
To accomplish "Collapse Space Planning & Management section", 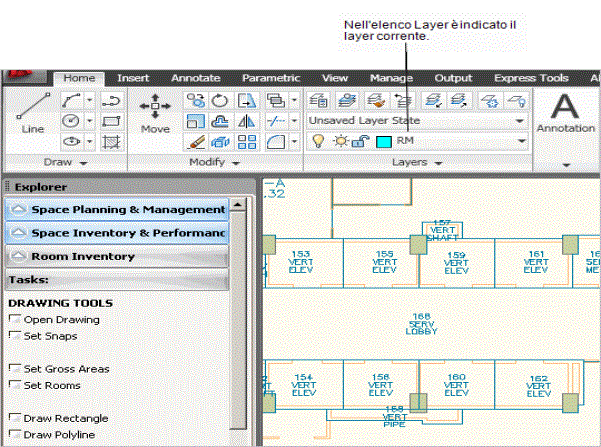I will click(x=117, y=209).
